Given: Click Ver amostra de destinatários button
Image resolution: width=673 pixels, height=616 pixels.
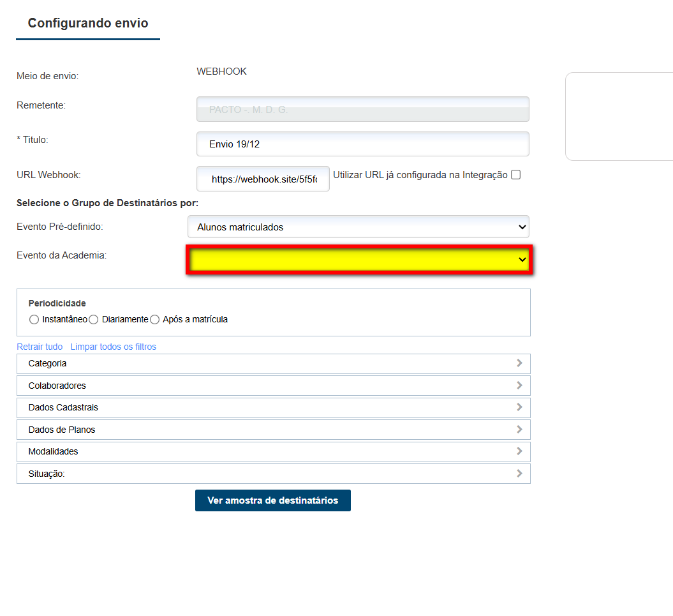Looking at the screenshot, I should coord(272,500).
